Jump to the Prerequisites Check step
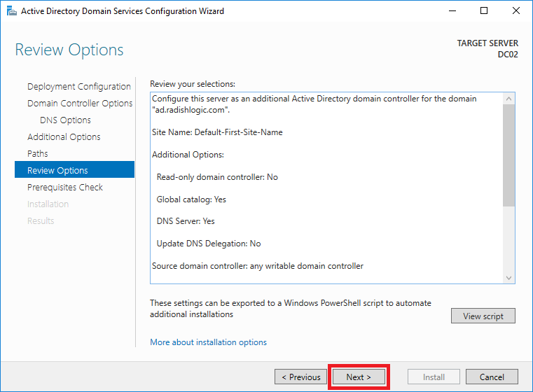 coord(65,187)
